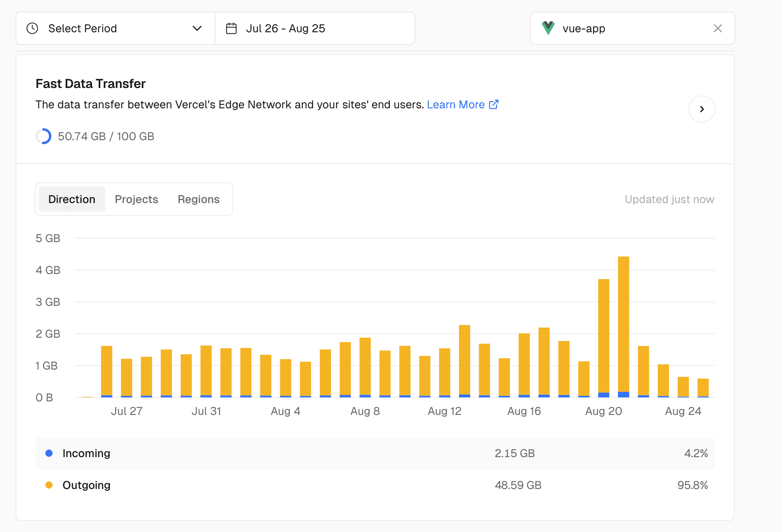Open the Learn More link
Image resolution: width=782 pixels, height=532 pixels.
tap(456, 104)
